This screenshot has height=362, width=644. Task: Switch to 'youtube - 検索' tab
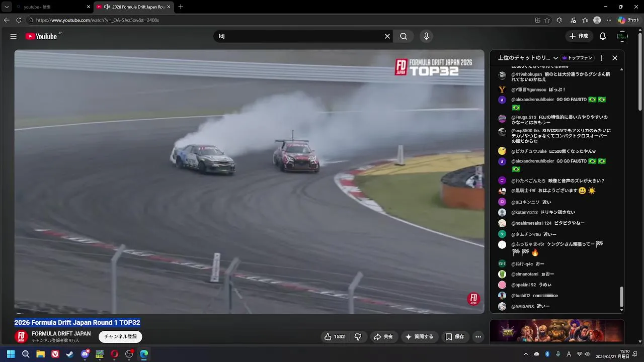click(53, 7)
